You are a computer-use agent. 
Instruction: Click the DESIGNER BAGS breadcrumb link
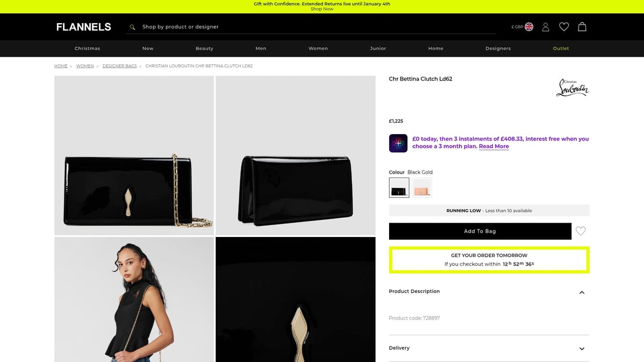coord(119,65)
